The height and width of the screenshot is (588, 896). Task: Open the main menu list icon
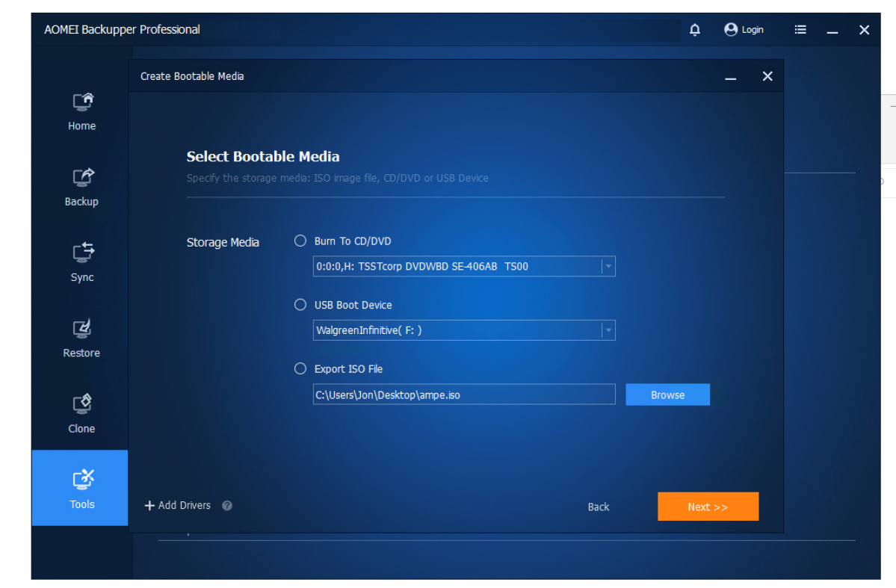pos(800,30)
